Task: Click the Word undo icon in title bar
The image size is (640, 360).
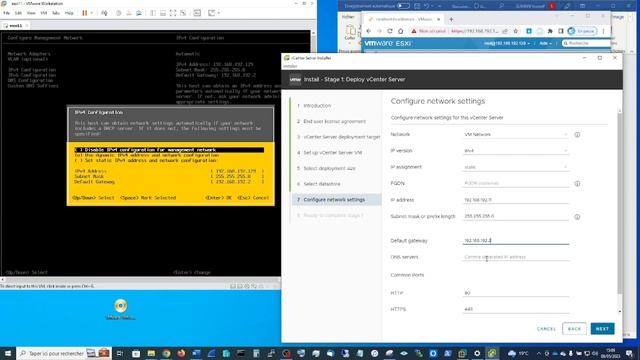Action: tap(427, 6)
